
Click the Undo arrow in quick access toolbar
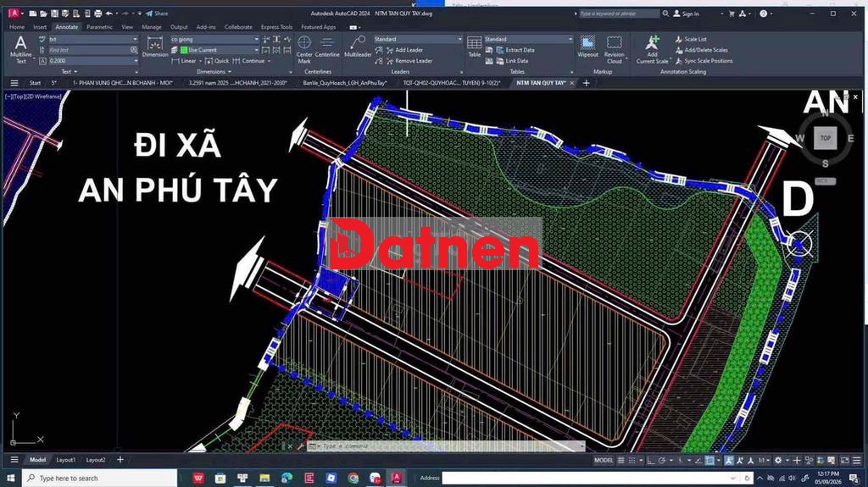click(109, 14)
